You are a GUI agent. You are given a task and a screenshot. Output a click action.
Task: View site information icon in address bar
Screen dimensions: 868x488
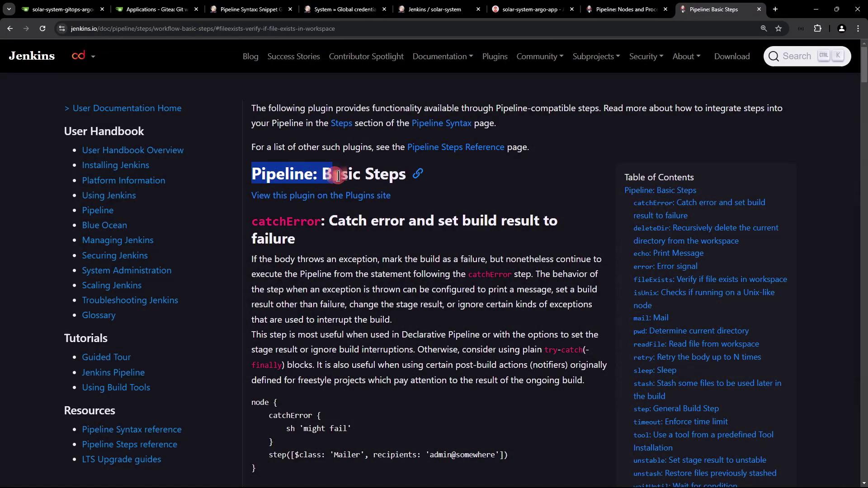point(62,28)
